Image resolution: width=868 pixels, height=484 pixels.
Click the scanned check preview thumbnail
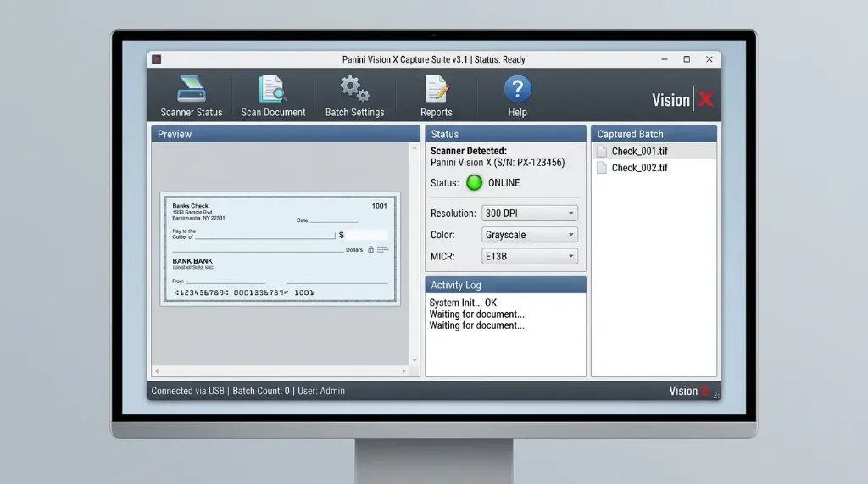(280, 249)
